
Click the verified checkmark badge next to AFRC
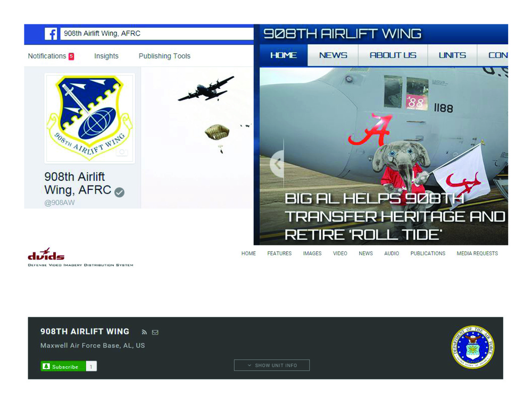120,192
